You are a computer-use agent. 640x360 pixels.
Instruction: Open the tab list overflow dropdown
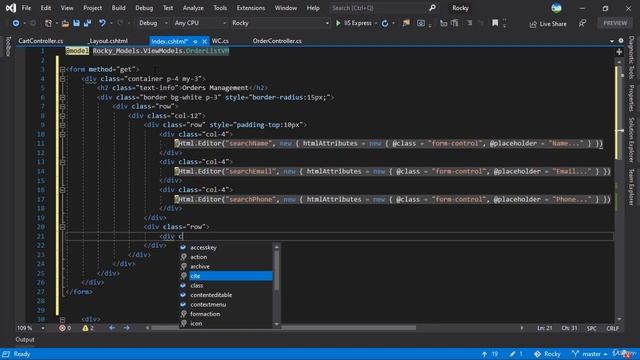pos(611,41)
